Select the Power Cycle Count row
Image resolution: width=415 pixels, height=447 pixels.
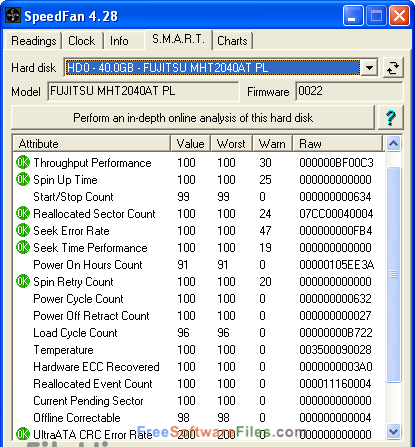tap(199, 298)
